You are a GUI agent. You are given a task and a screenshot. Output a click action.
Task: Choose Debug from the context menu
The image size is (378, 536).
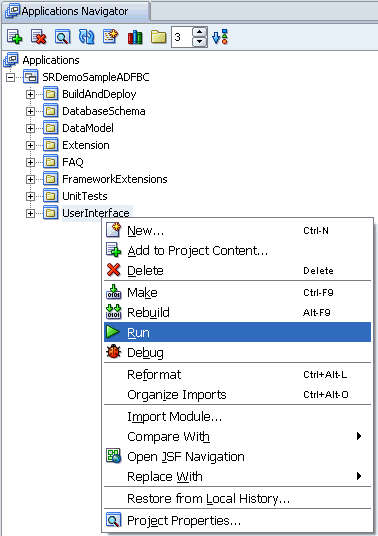click(238, 352)
